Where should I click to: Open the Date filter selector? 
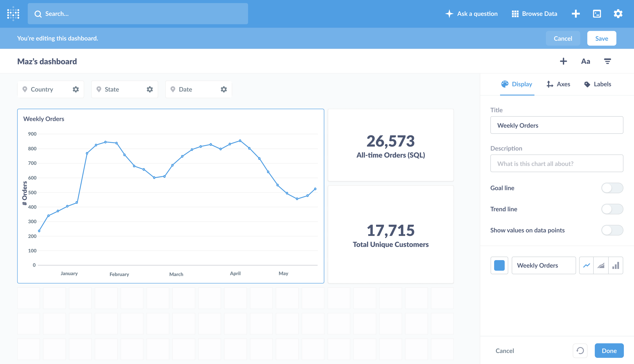(x=185, y=89)
